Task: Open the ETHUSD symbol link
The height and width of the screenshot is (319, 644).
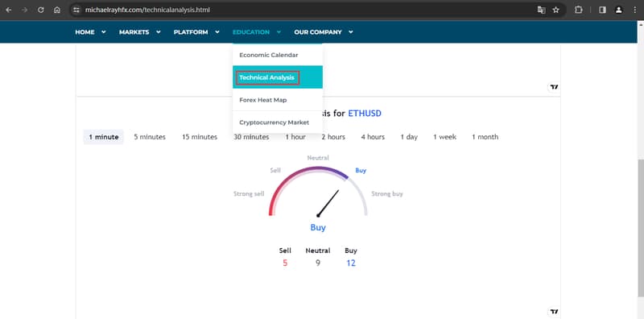Action: click(365, 113)
